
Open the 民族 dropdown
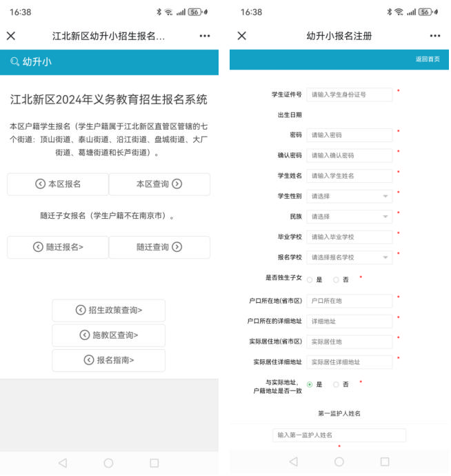pos(350,217)
